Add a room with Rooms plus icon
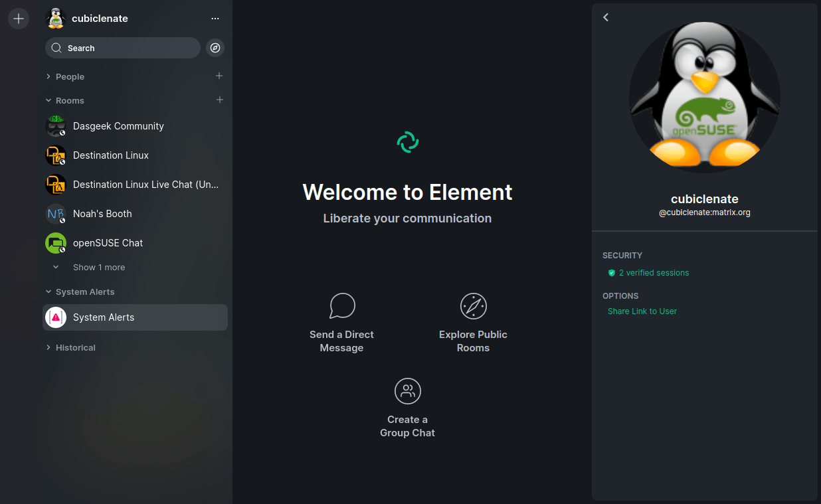 tap(220, 100)
